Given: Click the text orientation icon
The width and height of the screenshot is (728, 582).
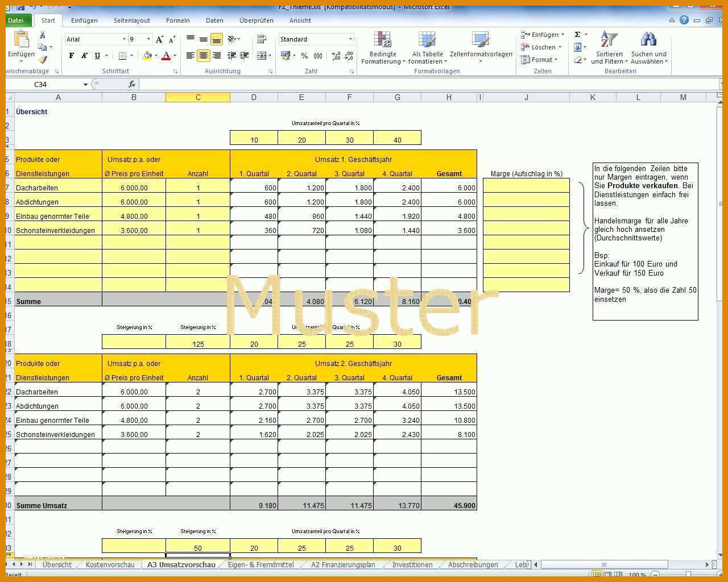Looking at the screenshot, I should tap(232, 39).
